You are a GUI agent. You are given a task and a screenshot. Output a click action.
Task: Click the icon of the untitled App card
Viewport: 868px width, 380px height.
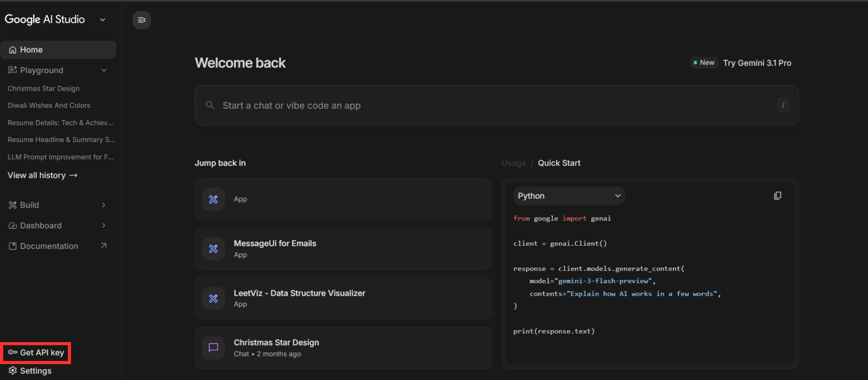click(213, 199)
